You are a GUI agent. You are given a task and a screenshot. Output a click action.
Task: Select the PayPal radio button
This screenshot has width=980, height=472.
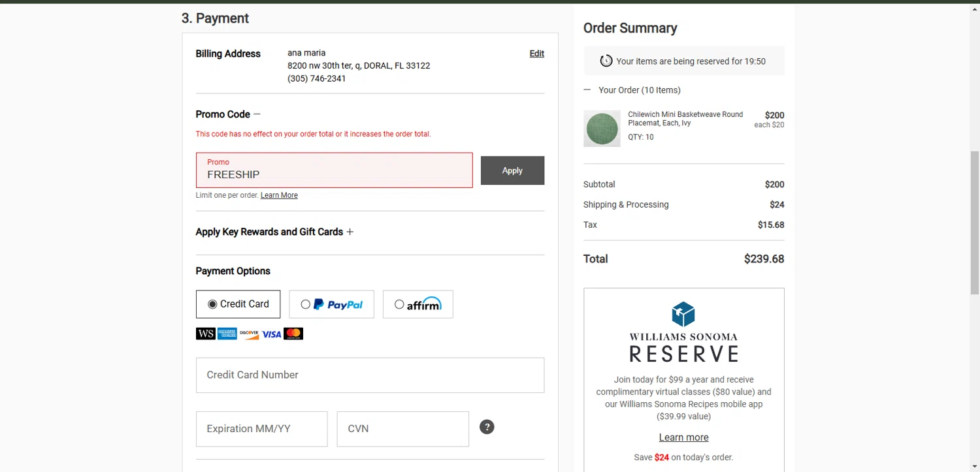(305, 304)
